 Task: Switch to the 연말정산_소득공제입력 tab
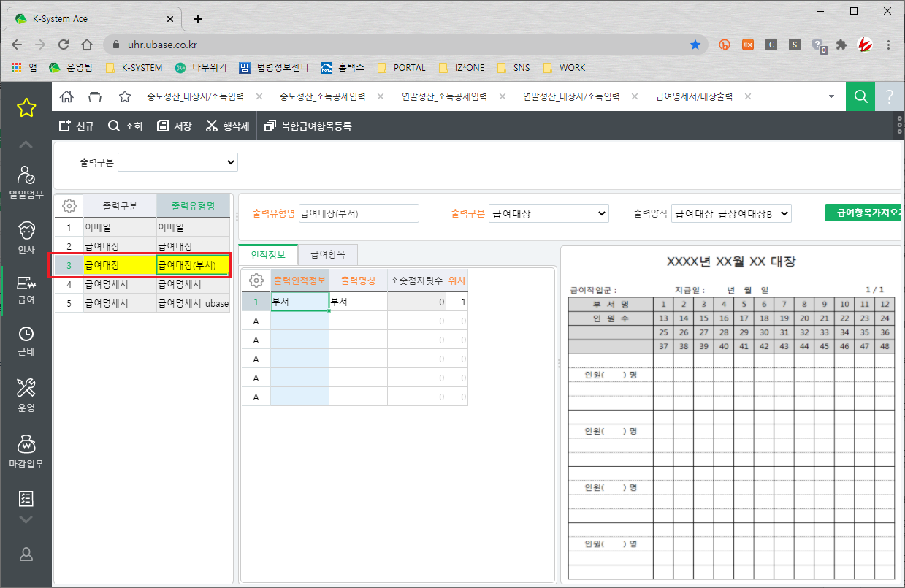pos(444,96)
